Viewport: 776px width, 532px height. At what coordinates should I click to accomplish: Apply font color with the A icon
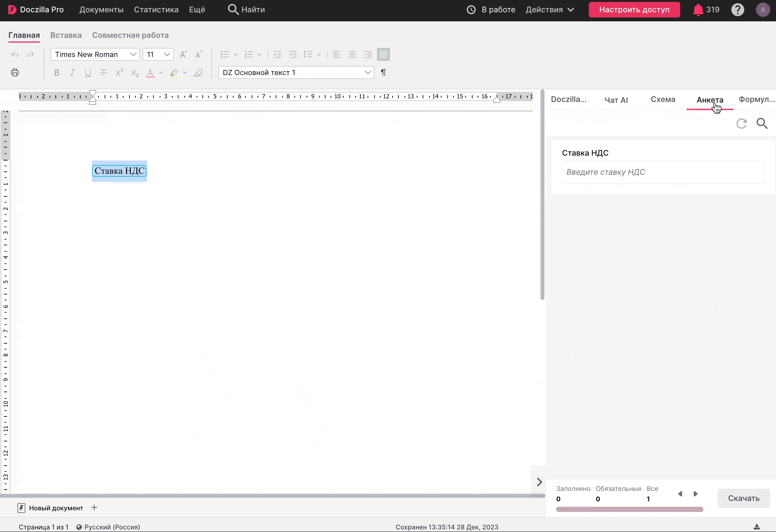[x=150, y=73]
